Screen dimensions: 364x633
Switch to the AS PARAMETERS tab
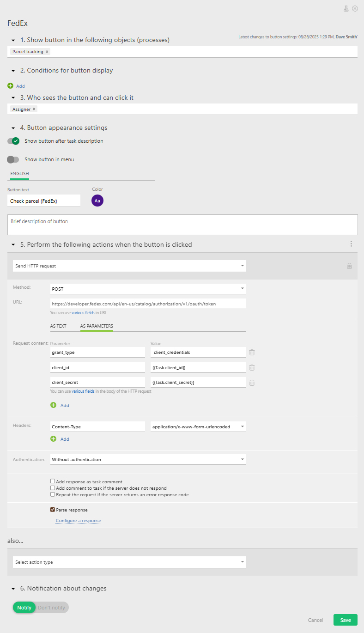tap(97, 326)
